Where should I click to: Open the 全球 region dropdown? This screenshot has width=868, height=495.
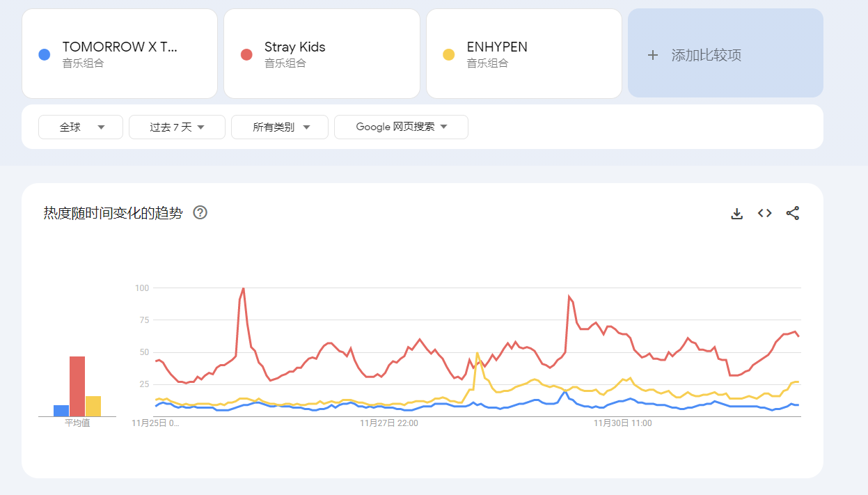coord(81,127)
